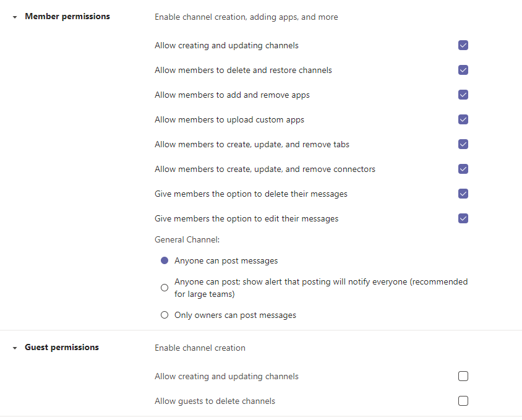This screenshot has height=420, width=522.
Task: Enable guest Allow creating and updating channels
Action: (463, 376)
